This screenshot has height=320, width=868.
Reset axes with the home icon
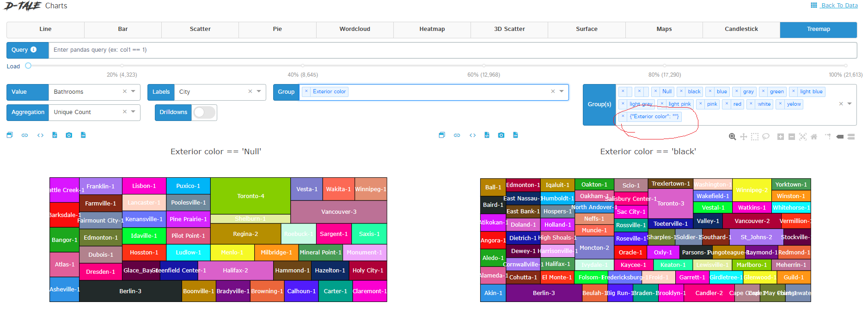[814, 137]
